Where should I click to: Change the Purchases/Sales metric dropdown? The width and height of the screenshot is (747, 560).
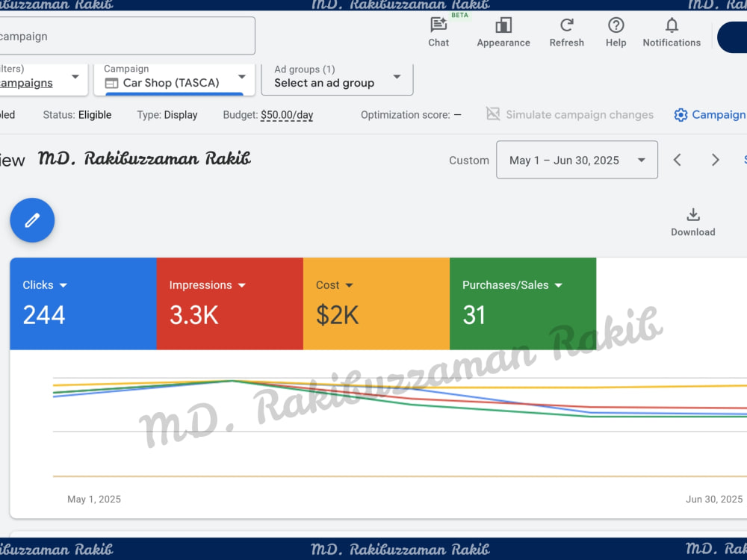[x=512, y=285]
